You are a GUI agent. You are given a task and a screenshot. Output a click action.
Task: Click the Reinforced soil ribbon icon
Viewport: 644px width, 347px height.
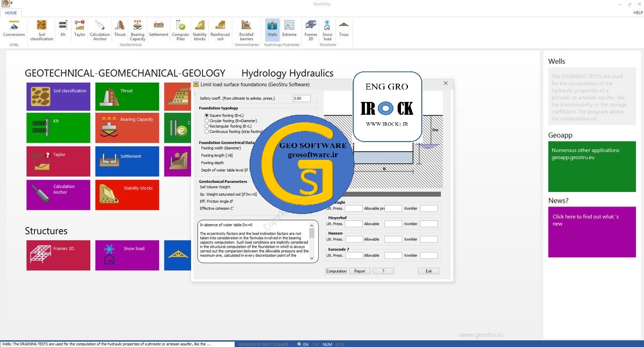click(220, 29)
